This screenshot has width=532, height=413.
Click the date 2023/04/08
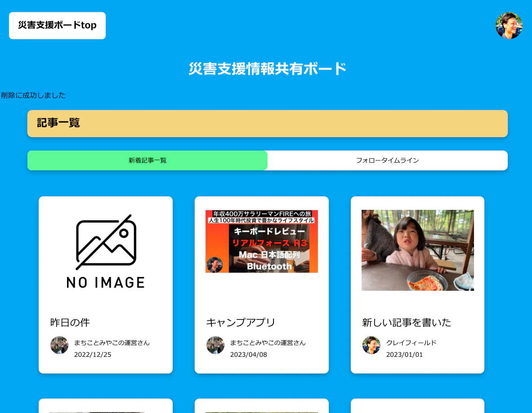pos(249,355)
